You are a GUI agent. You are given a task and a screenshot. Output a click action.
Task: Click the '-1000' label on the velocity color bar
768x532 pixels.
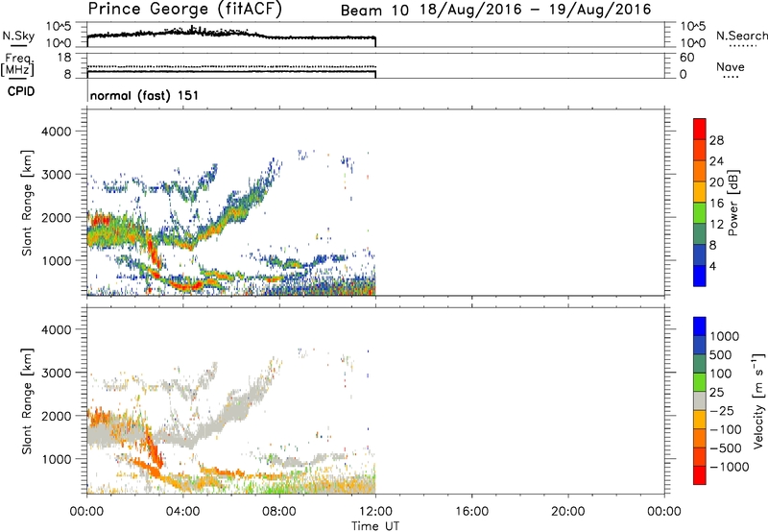click(729, 467)
